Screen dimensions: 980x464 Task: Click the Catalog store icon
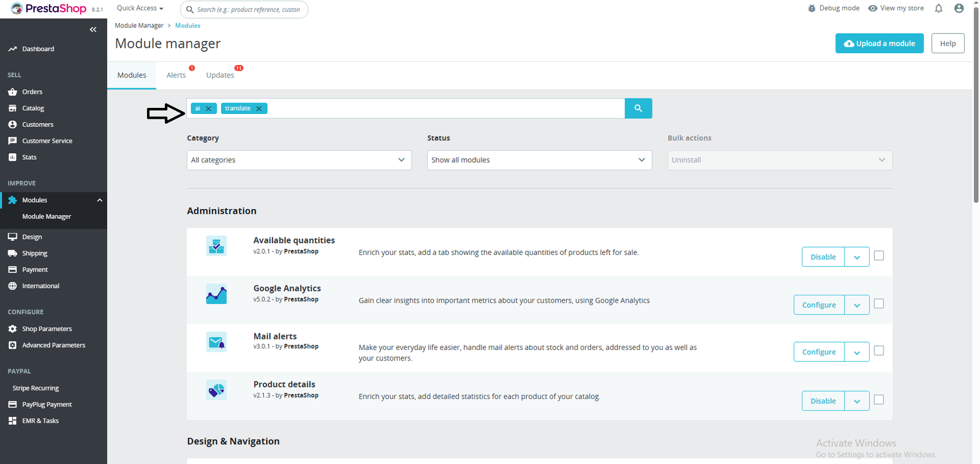12,108
